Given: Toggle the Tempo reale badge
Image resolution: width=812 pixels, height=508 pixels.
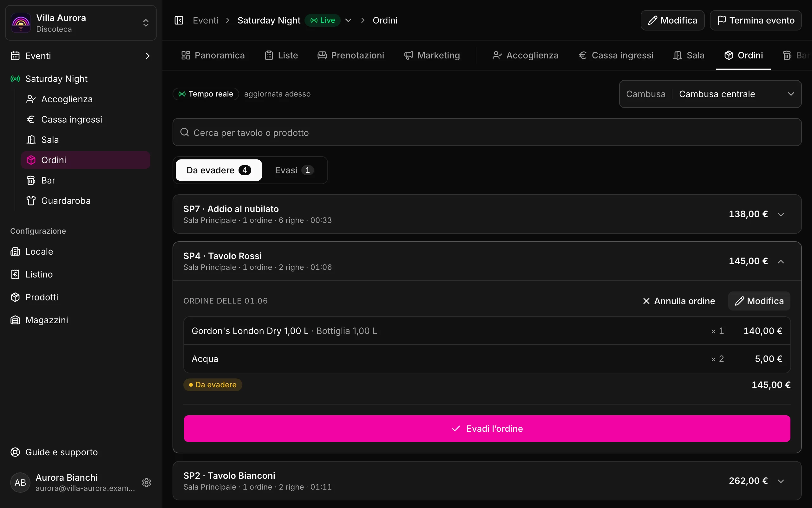Looking at the screenshot, I should 206,94.
